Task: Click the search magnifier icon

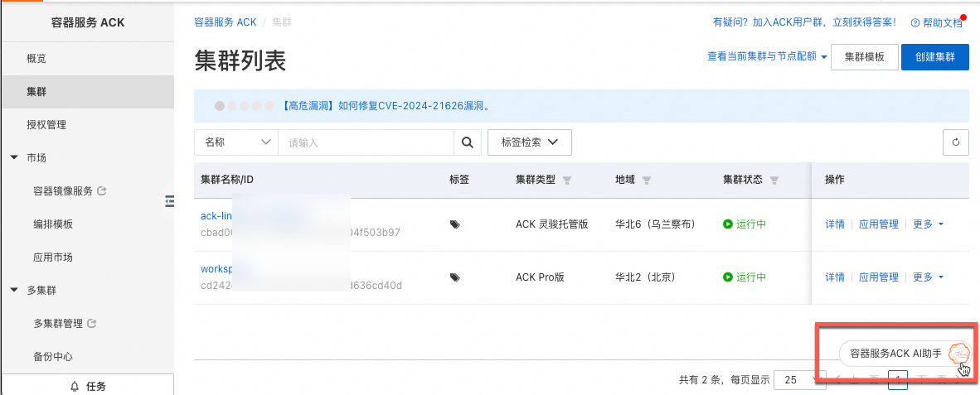Action: (467, 142)
